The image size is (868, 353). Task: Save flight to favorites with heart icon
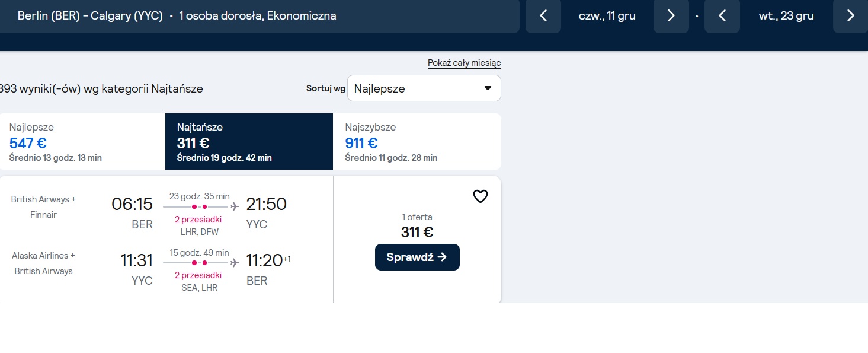pyautogui.click(x=481, y=196)
